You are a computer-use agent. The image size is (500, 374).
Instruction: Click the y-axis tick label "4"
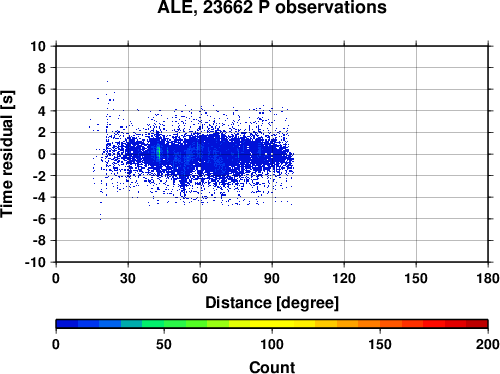pyautogui.click(x=42, y=111)
